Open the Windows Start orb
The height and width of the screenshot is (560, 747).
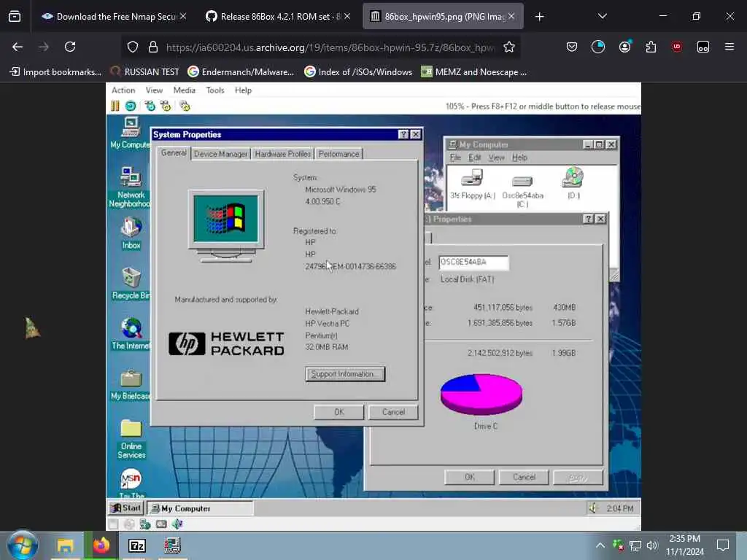point(22,545)
